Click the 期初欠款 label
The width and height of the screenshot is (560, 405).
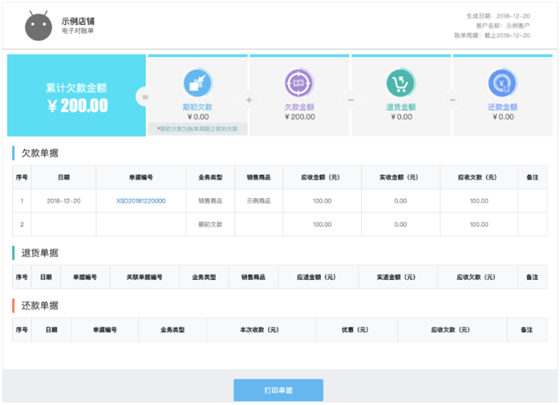pos(198,107)
